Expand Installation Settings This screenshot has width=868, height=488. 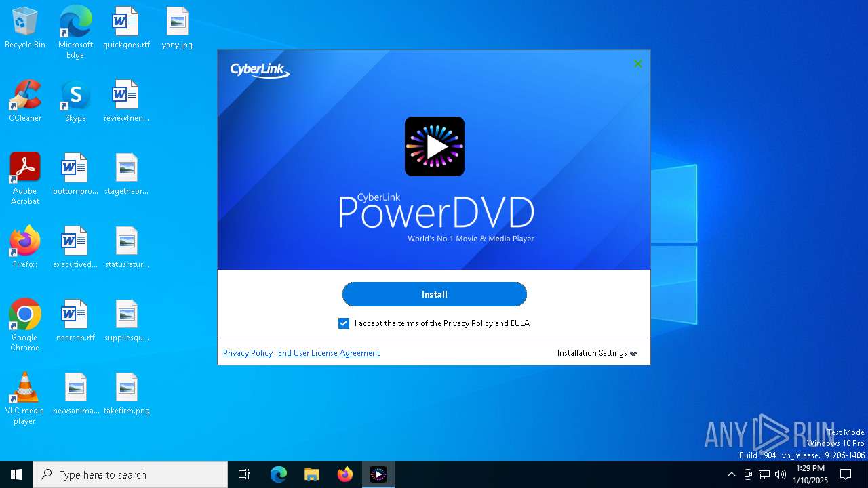597,353
